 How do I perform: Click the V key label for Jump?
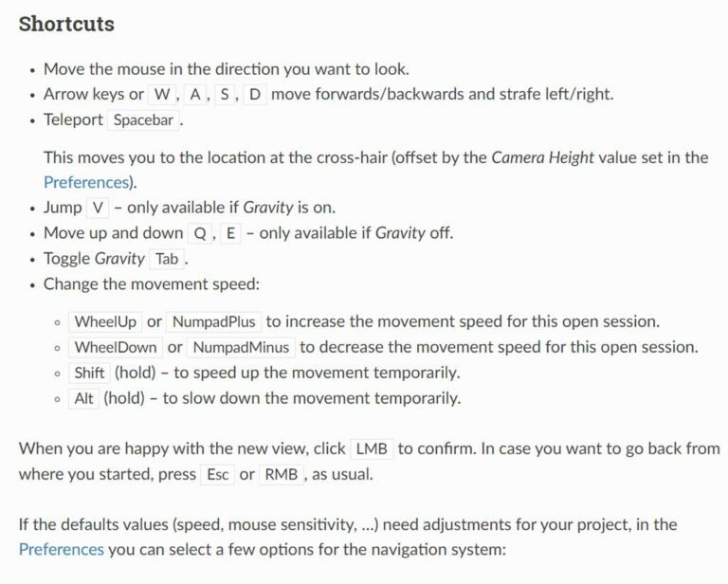tap(101, 208)
